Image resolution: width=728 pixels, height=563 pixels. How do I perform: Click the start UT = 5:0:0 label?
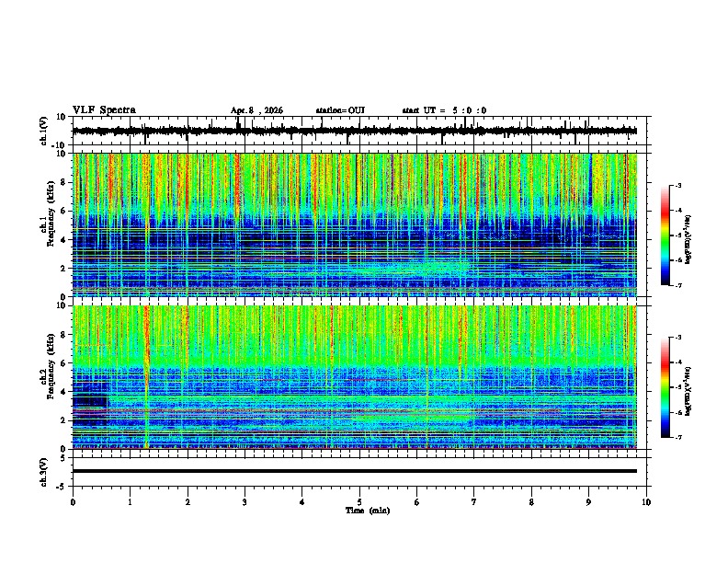point(444,110)
